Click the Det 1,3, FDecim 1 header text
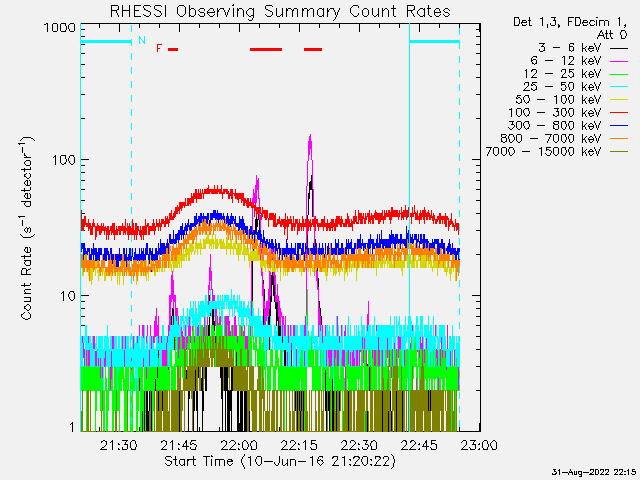Screen dimensions: 640x480 570,22
